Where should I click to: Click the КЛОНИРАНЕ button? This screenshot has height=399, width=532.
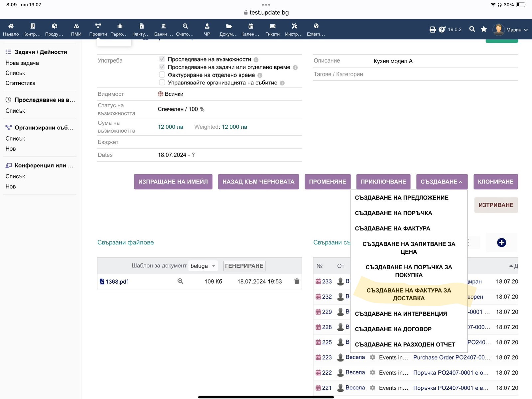pos(495,182)
